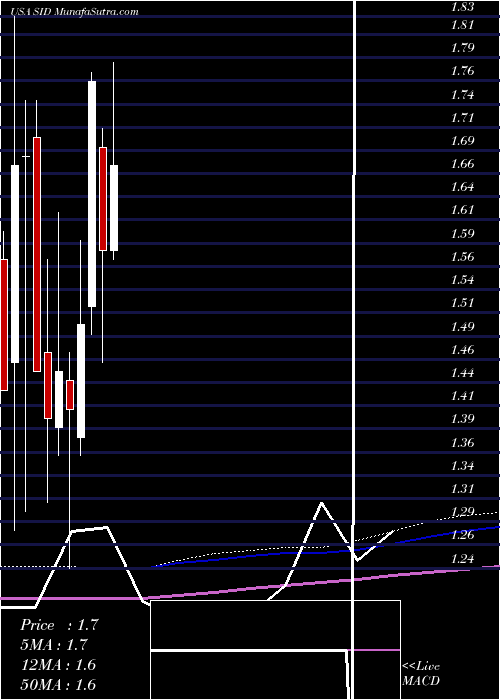The image size is (500, 700).
Task: Click the 1.24 price label
Action: (x=463, y=558)
